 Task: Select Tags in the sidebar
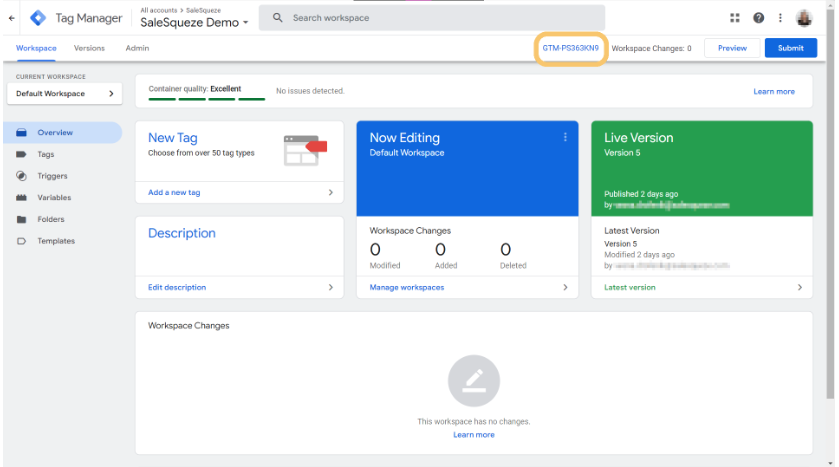[x=45, y=154]
